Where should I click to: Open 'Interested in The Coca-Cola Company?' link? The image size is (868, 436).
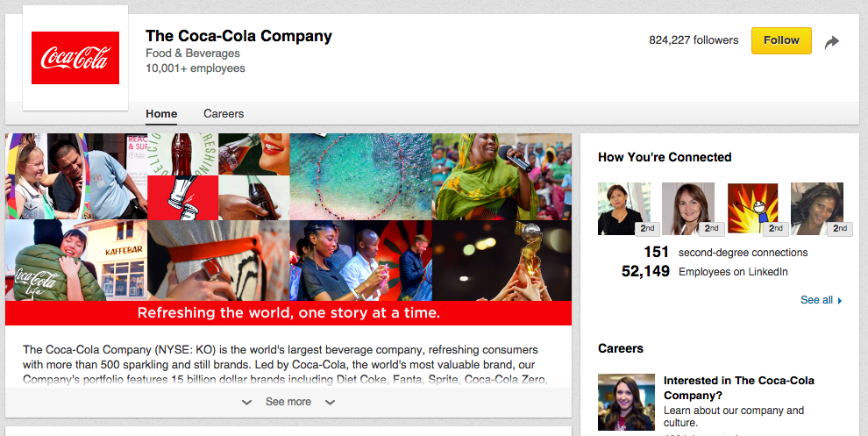coord(738,388)
